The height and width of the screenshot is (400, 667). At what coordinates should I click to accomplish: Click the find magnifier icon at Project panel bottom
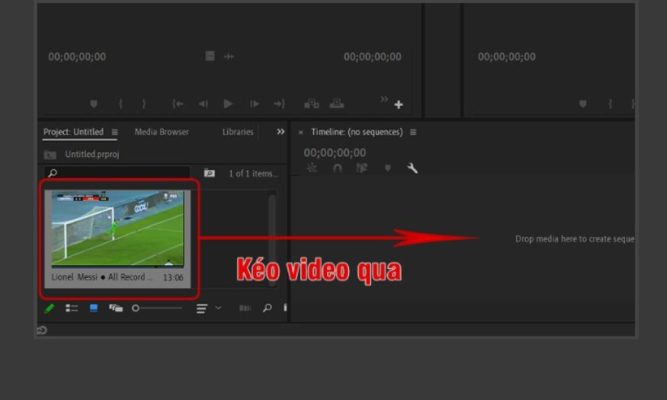point(266,308)
